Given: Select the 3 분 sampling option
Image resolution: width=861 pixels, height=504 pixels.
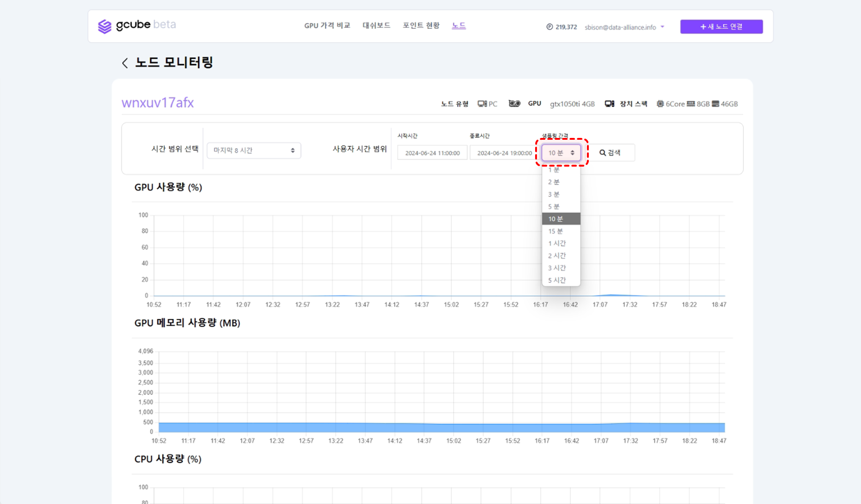Looking at the screenshot, I should pos(561,194).
